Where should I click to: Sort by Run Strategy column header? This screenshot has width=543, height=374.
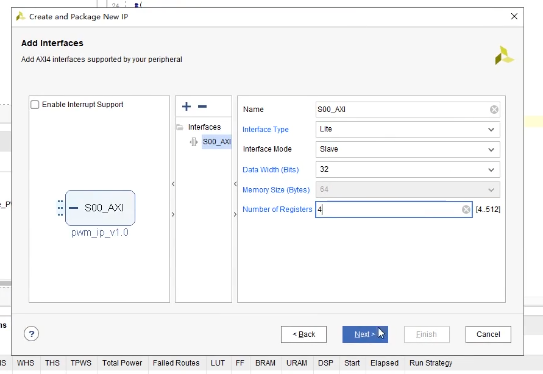(431, 363)
